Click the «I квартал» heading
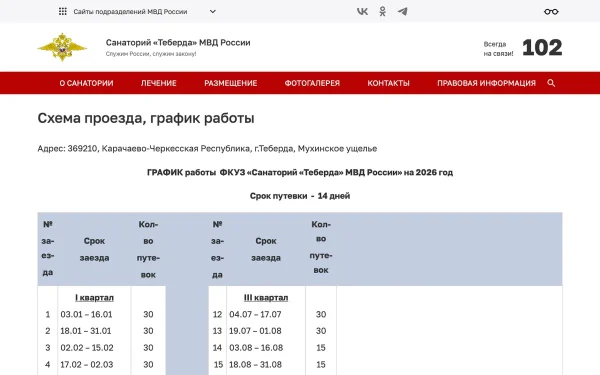Image resolution: width=600 pixels, height=375 pixels. (x=95, y=298)
